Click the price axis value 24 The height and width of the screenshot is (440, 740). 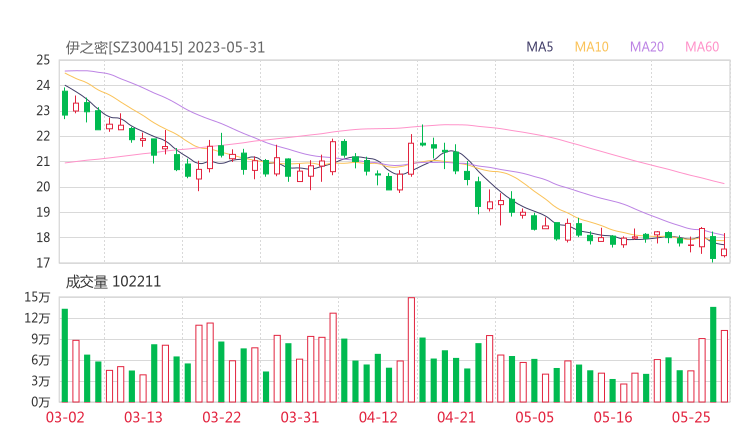[43, 85]
